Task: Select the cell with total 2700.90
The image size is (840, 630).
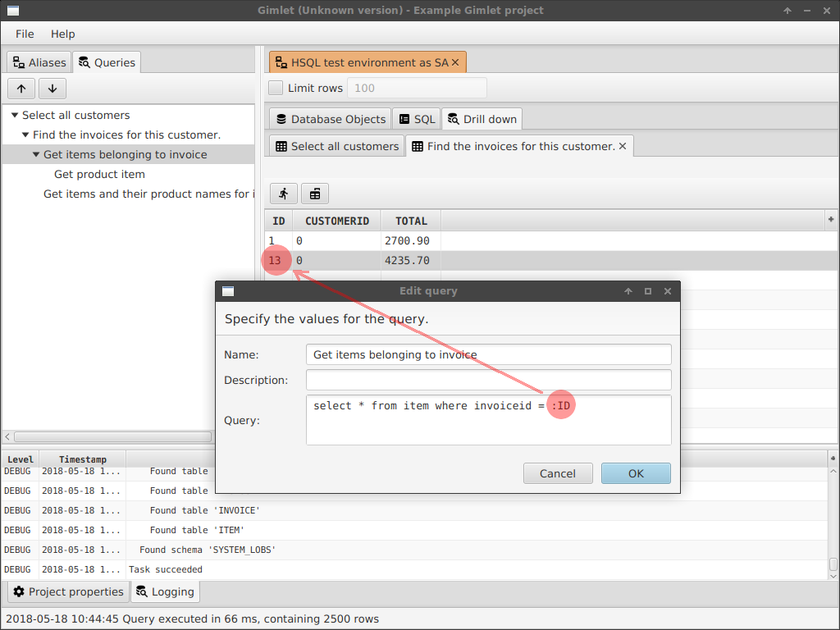Action: [x=411, y=241]
